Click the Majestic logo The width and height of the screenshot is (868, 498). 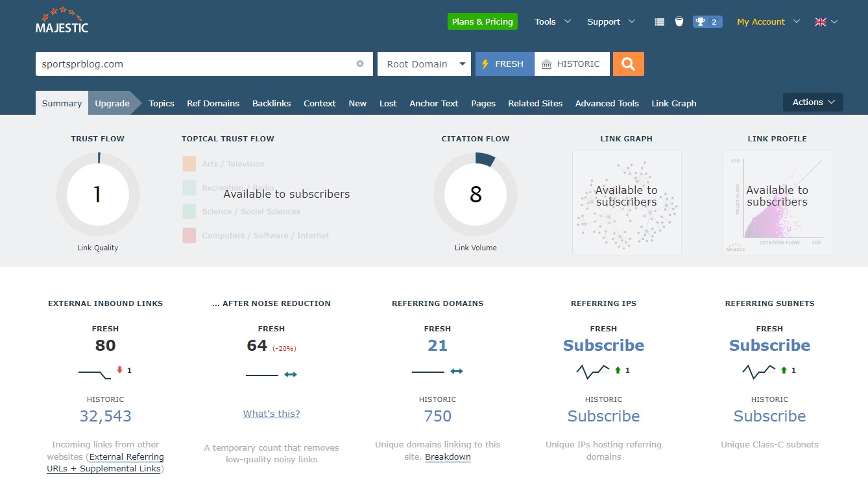(62, 21)
